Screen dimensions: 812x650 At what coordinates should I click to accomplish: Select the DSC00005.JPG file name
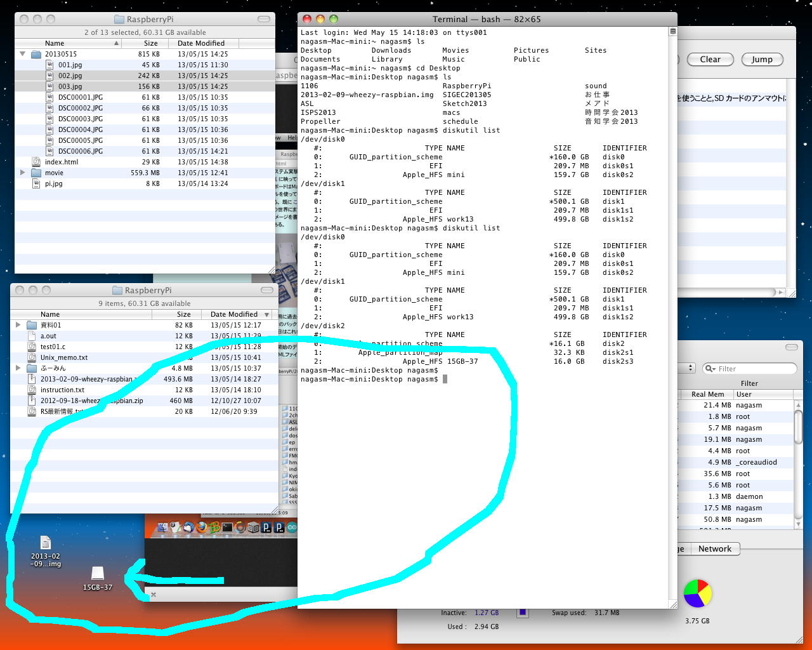[81, 140]
